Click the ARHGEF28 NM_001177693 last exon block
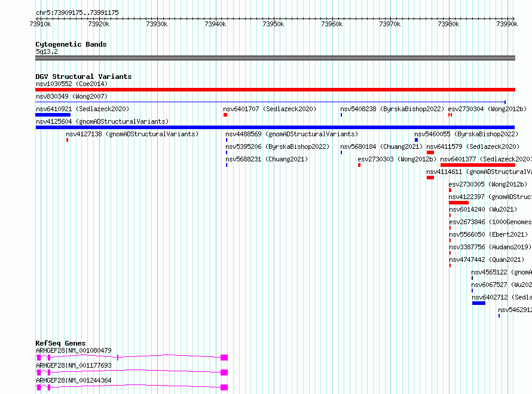Viewport: 532px width, 394px height. click(224, 372)
